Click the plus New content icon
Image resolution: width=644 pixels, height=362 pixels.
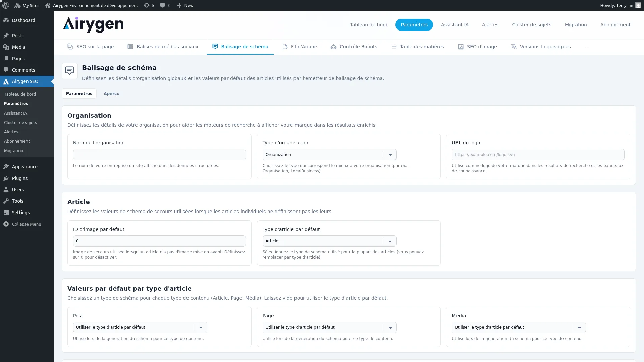pyautogui.click(x=179, y=5)
